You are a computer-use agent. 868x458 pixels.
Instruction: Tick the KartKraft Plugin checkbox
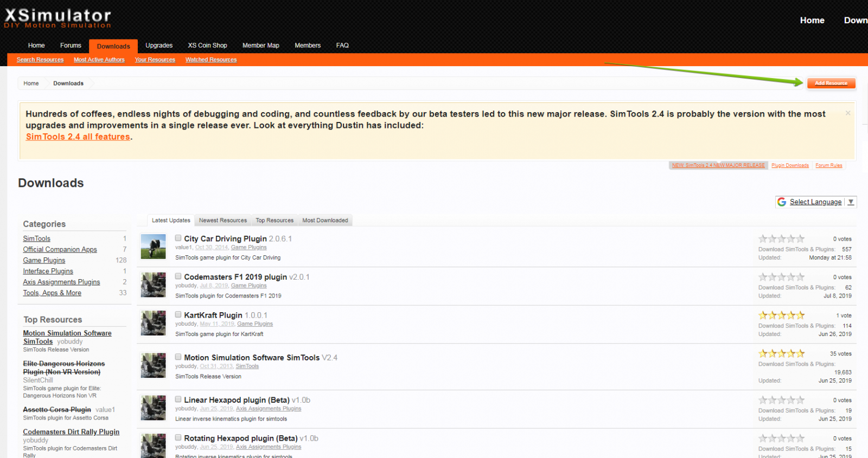pyautogui.click(x=178, y=314)
